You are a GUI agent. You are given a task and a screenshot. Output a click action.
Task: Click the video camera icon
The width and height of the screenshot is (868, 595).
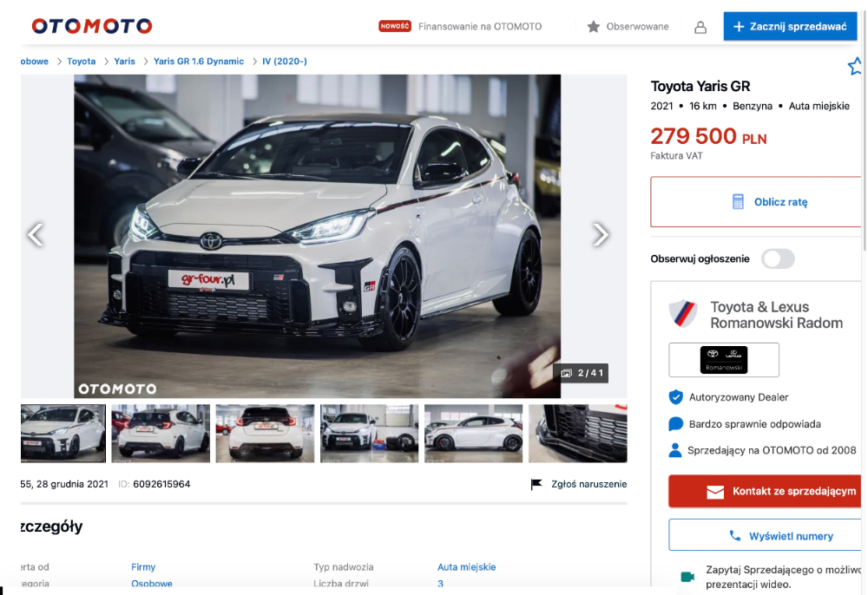point(687,577)
